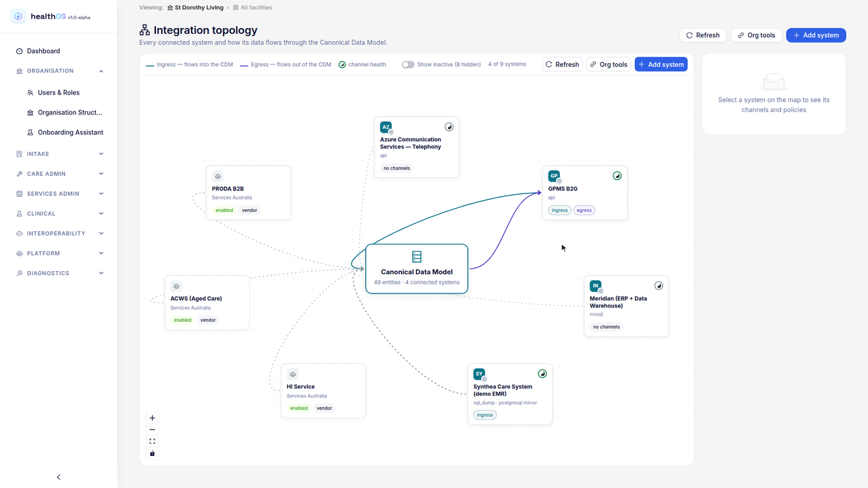Click the PRODA B2B cloud icon
The image size is (868, 488).
click(x=218, y=177)
